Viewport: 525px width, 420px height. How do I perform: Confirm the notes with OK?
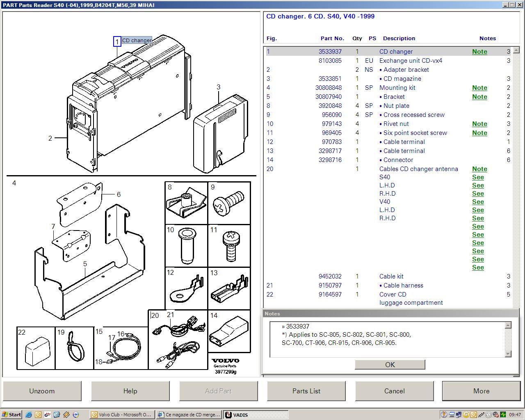tap(390, 365)
